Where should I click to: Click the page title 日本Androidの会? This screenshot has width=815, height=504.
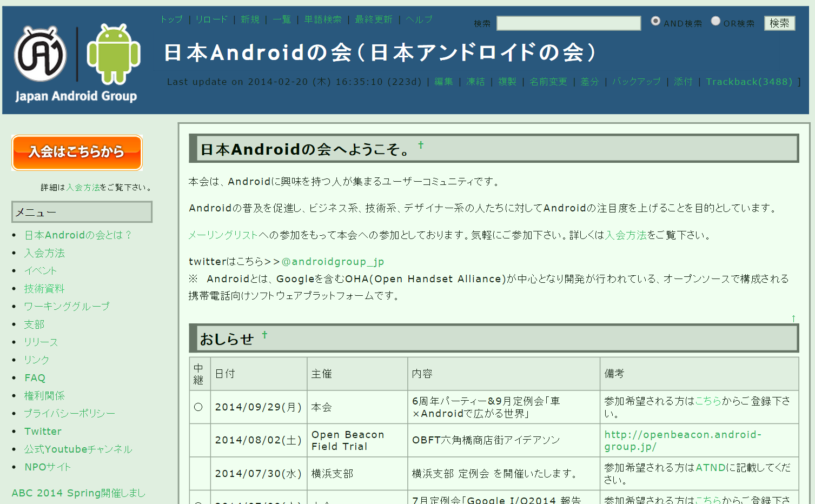380,52
